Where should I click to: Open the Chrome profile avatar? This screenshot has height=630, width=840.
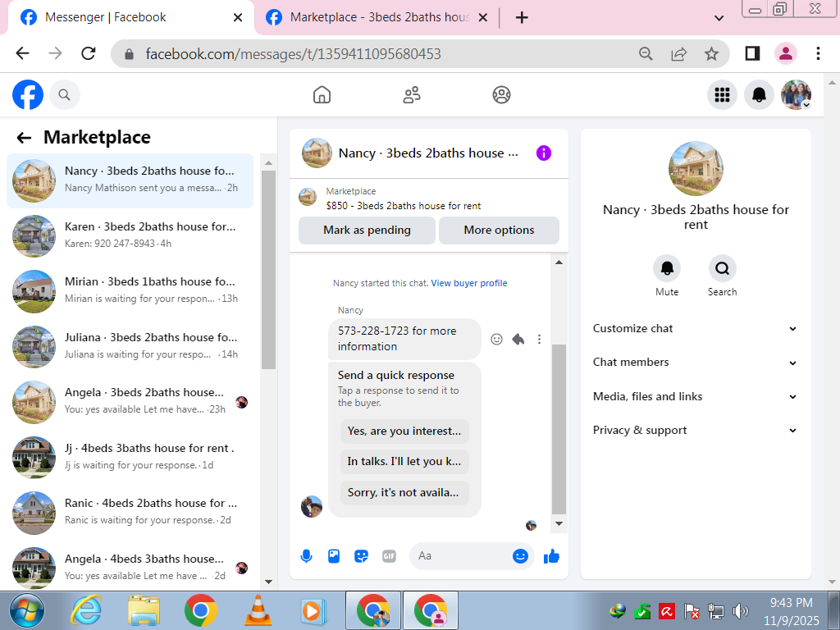pyautogui.click(x=785, y=53)
